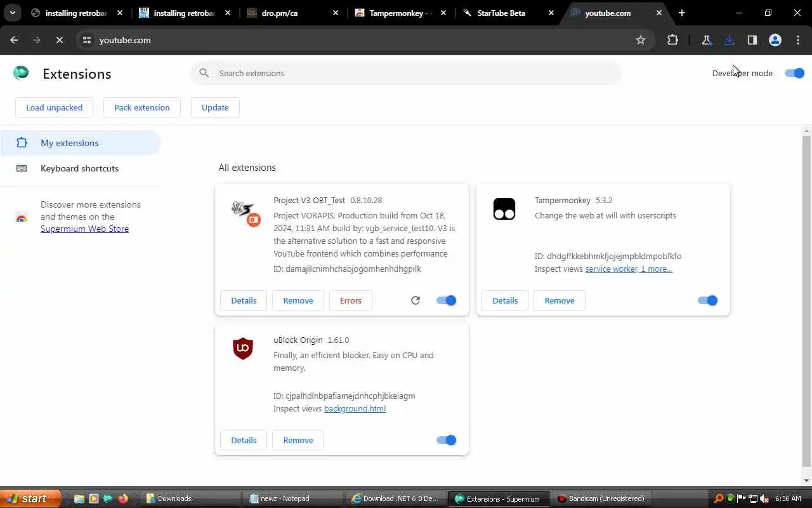Stop loading the page with X icon
Viewport: 812px width, 508px height.
click(59, 40)
